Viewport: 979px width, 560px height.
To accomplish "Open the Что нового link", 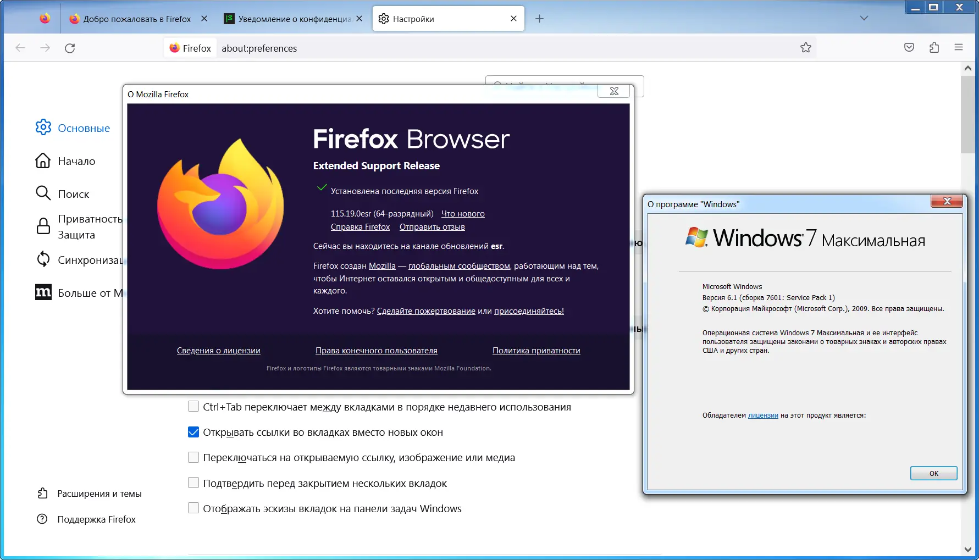I will (x=463, y=213).
